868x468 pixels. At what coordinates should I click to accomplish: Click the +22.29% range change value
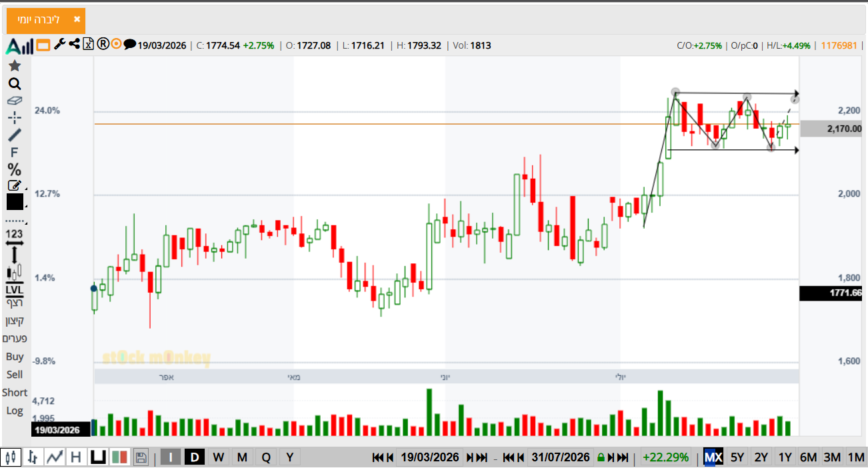click(x=665, y=457)
